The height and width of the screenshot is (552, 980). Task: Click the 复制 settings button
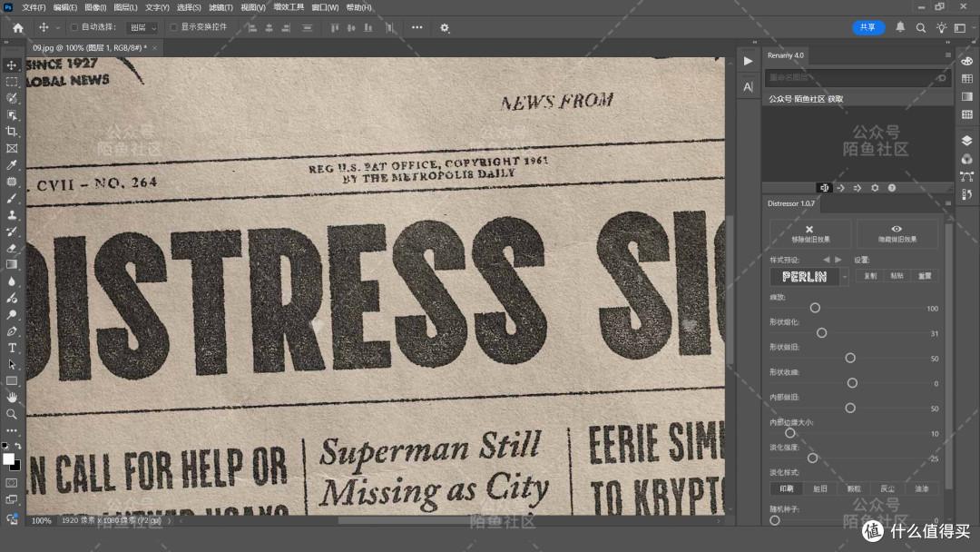point(870,276)
